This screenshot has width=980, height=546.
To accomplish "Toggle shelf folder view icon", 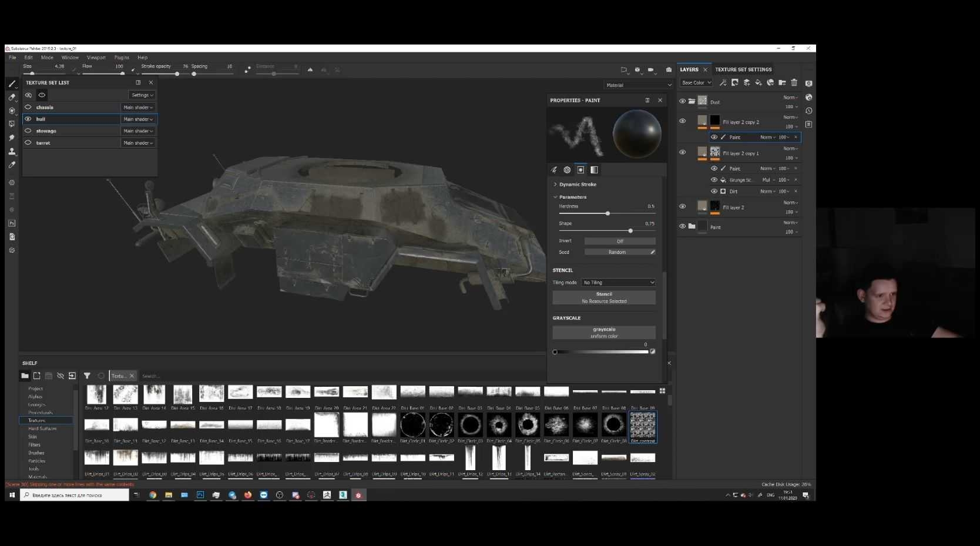I will (25, 376).
